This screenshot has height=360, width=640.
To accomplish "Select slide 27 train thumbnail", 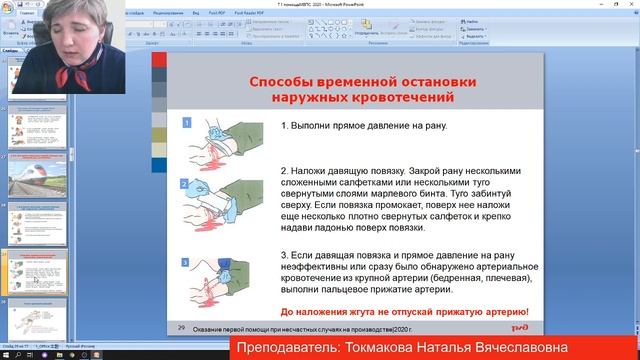I will [37, 176].
